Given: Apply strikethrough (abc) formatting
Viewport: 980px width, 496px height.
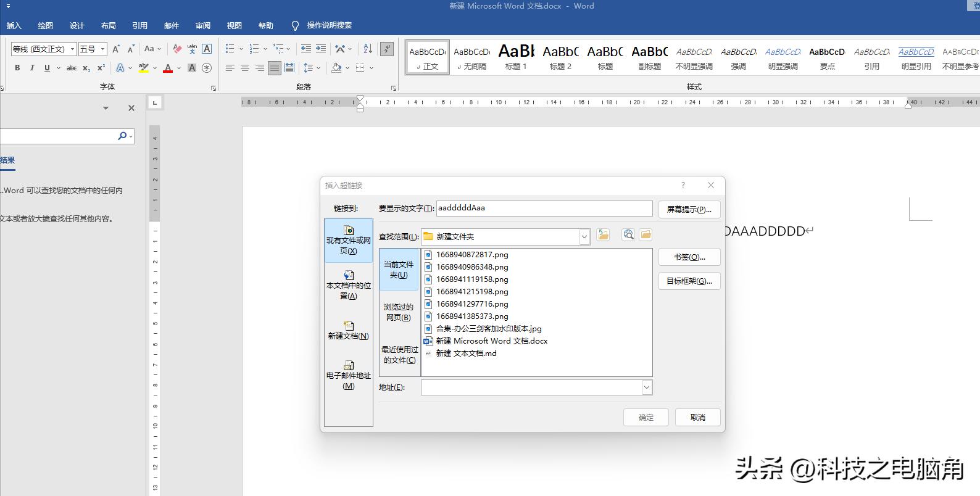Looking at the screenshot, I should [72, 68].
